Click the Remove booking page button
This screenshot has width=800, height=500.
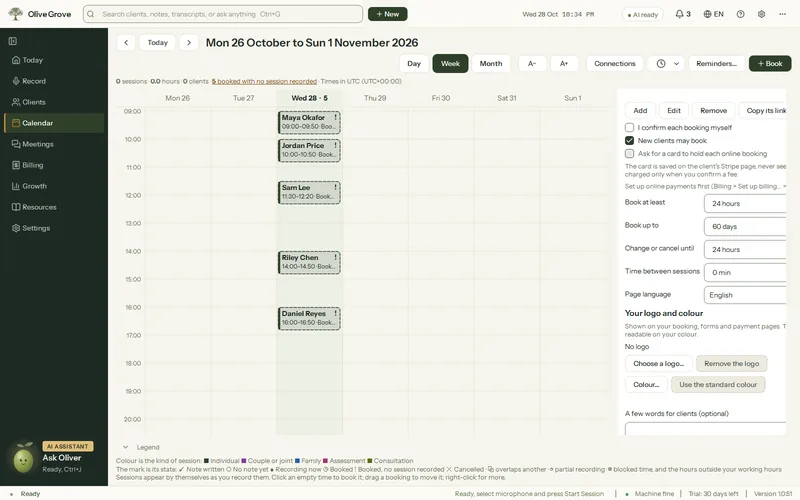coord(713,110)
